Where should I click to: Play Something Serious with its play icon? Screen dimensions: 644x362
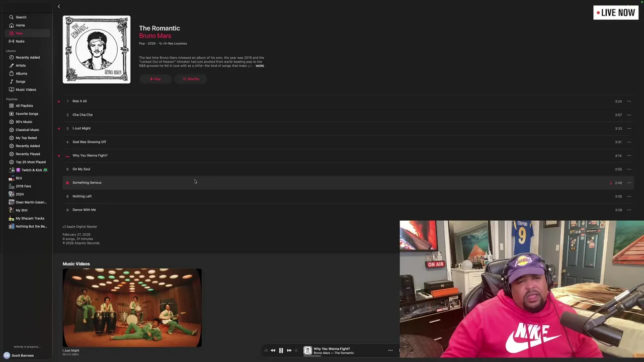coord(67,183)
